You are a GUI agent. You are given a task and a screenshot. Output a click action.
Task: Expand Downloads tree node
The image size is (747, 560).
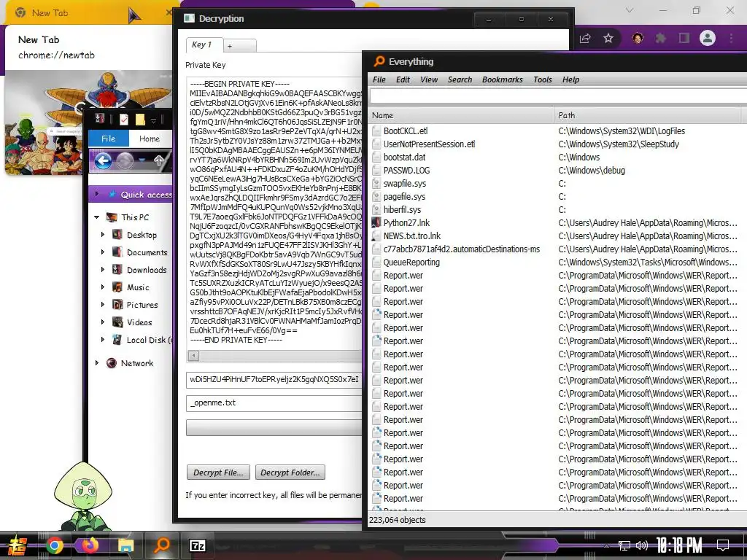point(103,270)
